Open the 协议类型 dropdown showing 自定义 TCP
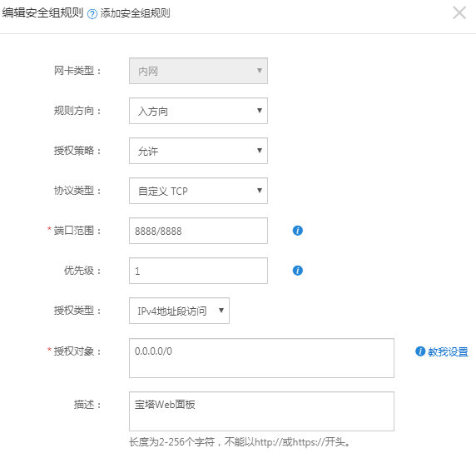Image resolution: width=476 pixels, height=458 pixels. 198,191
